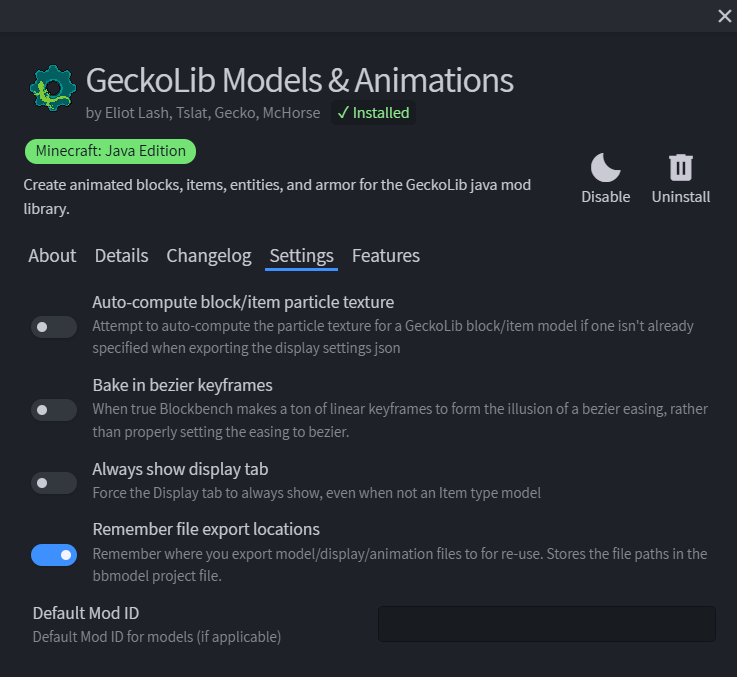This screenshot has width=737, height=677.
Task: Focus the Default Mod ID input field
Action: (547, 624)
